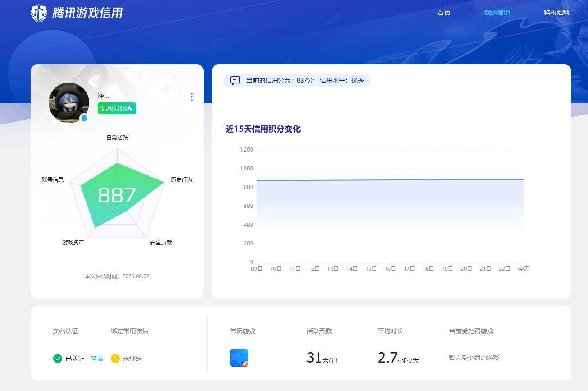Click the 31天/月 active days value

coord(322,358)
